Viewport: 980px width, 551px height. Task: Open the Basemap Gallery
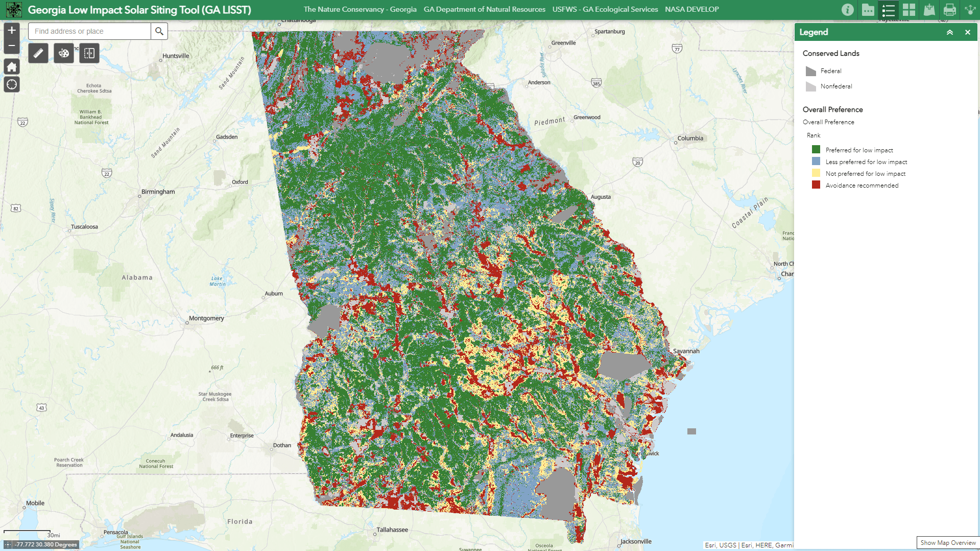coord(909,9)
